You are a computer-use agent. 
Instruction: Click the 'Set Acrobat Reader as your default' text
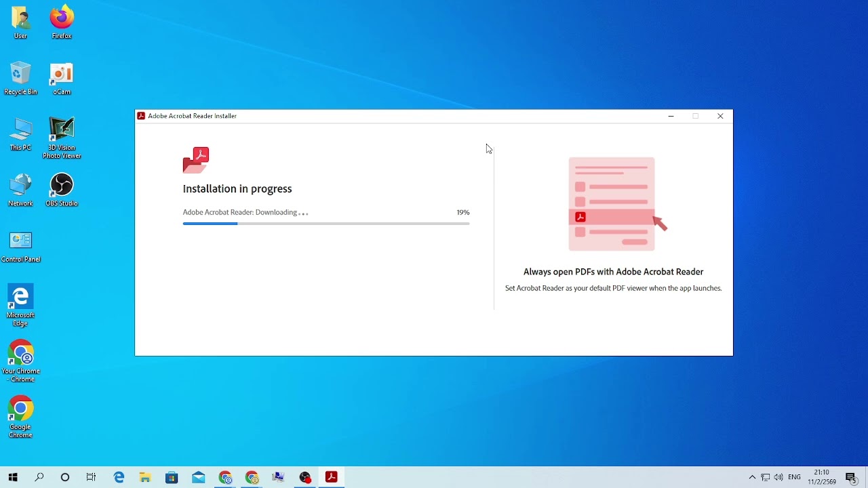coord(613,288)
